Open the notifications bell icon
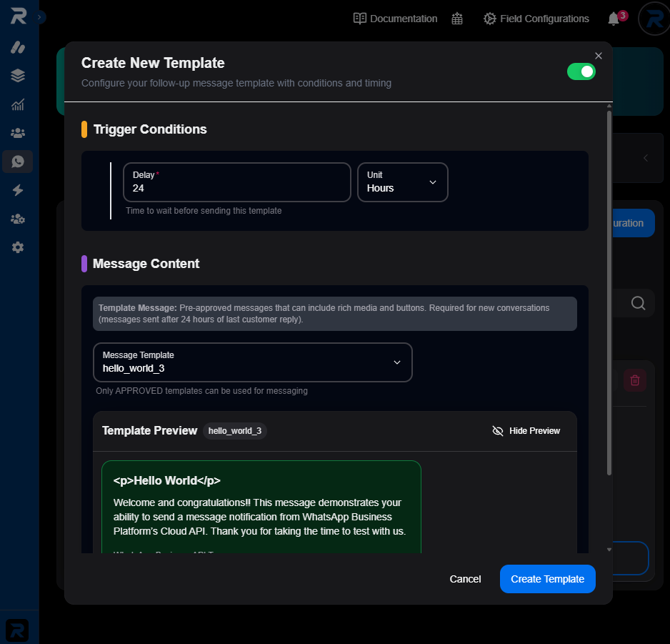 pos(614,19)
